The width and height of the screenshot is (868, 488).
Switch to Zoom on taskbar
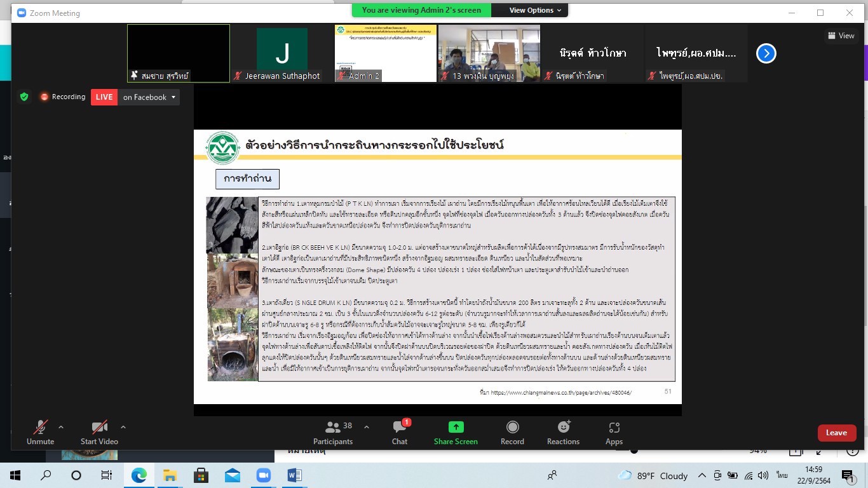pos(263,475)
